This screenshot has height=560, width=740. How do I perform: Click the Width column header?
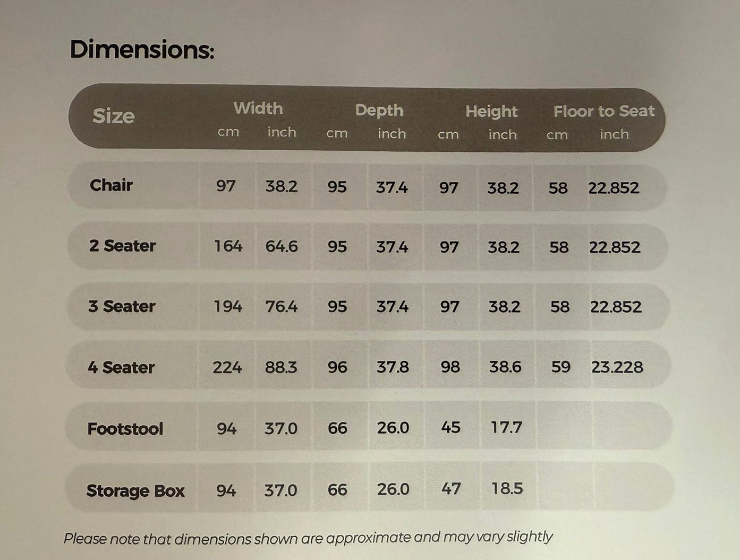(258, 108)
